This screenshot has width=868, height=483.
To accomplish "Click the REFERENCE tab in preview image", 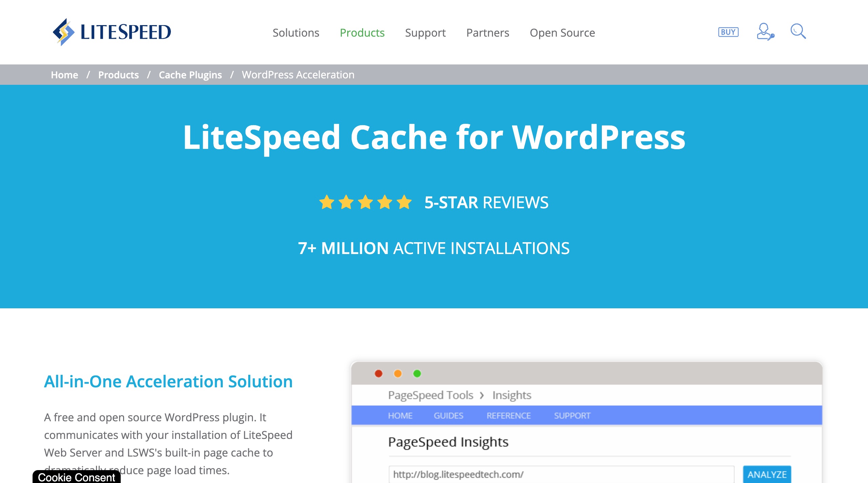I will point(509,416).
